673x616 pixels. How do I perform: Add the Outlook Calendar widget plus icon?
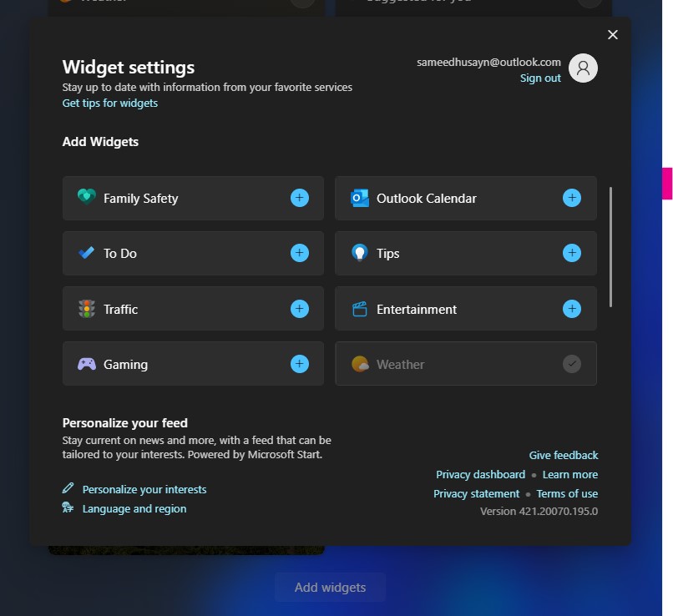(x=572, y=198)
